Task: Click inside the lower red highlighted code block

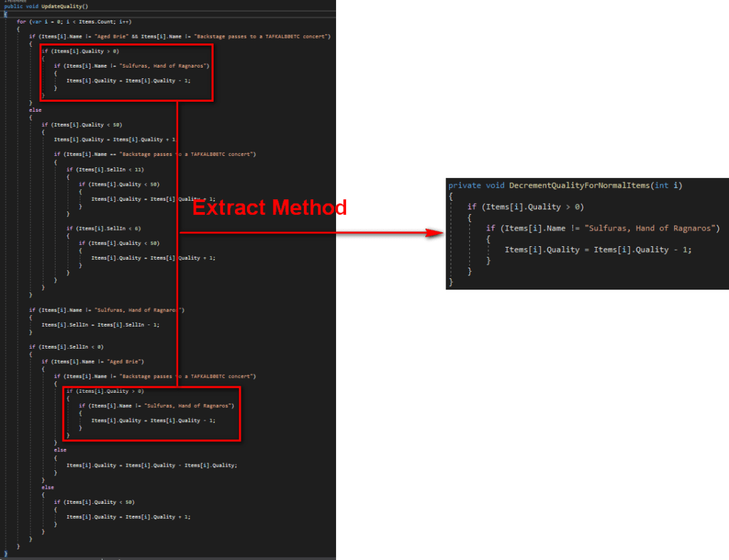Action: pos(150,414)
